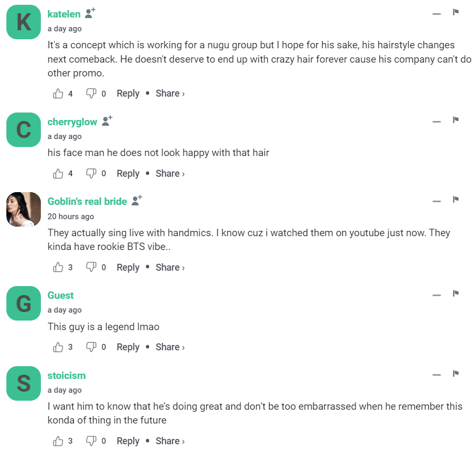This screenshot has height=449, width=476.
Task: Open the Share menu under the Guest comment
Action: point(170,347)
